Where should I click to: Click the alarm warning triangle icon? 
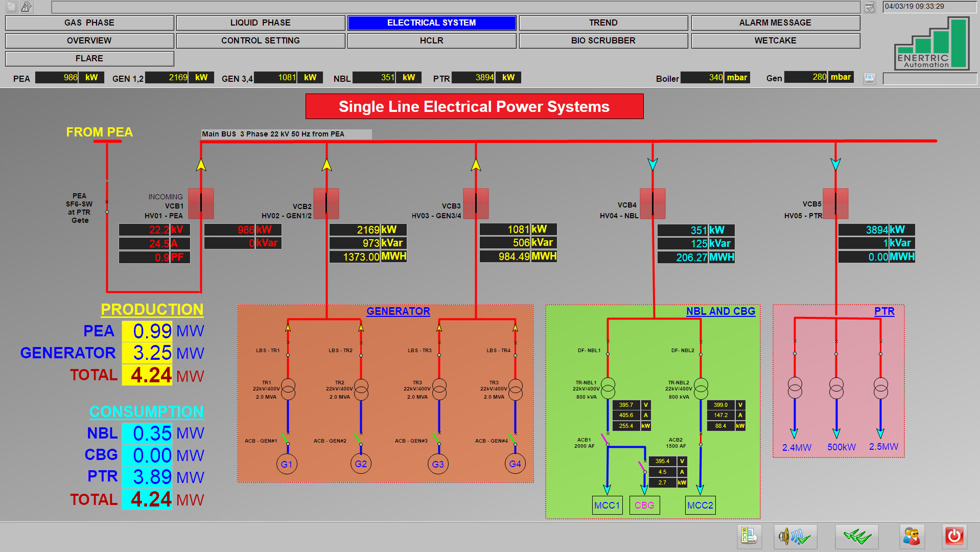[x=27, y=7]
